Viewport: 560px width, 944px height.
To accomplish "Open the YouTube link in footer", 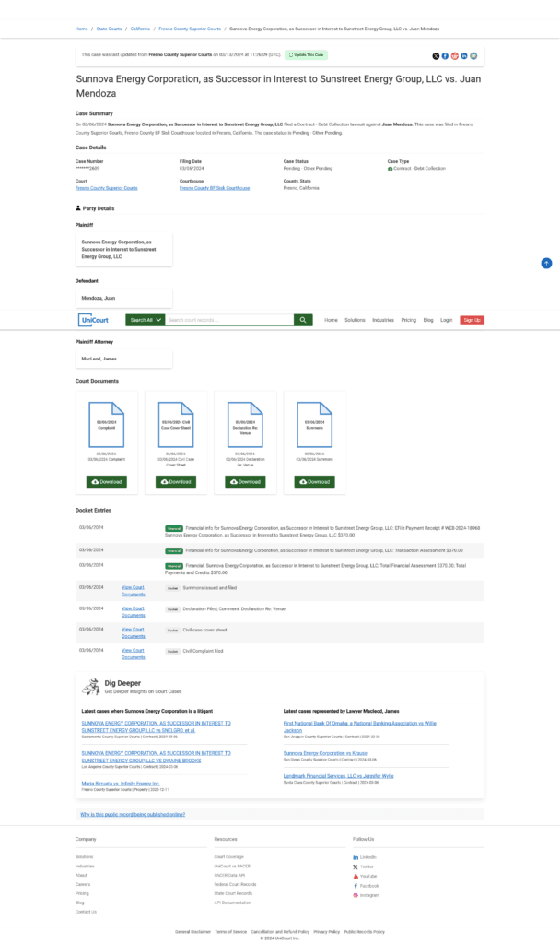I will tap(367, 876).
